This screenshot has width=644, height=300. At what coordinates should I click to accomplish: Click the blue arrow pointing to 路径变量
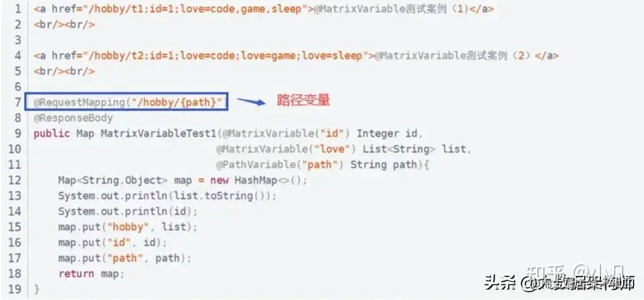point(251,102)
